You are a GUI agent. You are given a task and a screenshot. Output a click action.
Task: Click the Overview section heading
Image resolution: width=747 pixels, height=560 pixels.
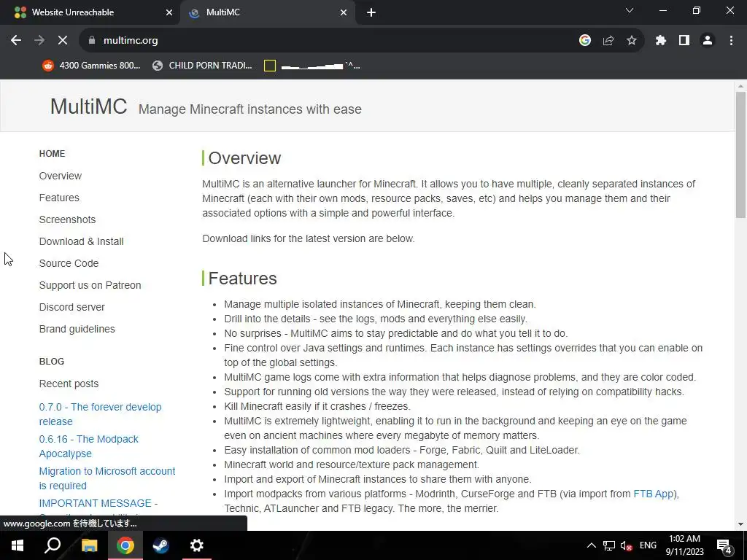coord(244,158)
